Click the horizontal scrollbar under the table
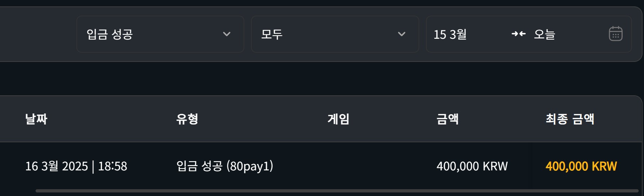The width and height of the screenshot is (644, 196). tap(337, 191)
